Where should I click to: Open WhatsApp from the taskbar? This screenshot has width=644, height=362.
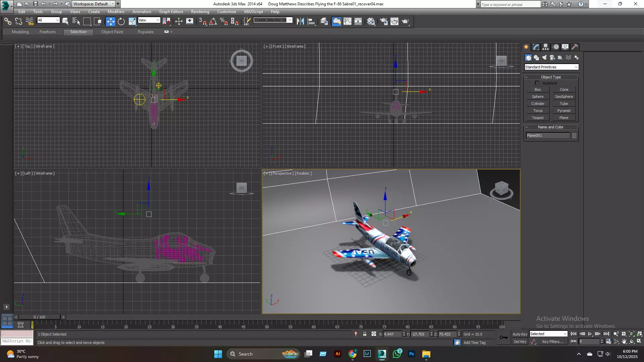tap(397, 354)
